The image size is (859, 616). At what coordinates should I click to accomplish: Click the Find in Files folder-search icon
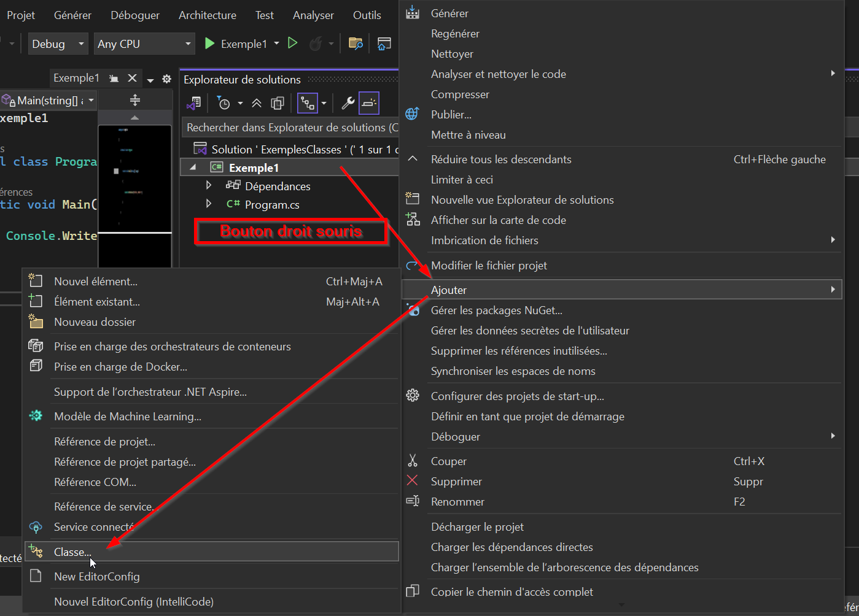(356, 44)
